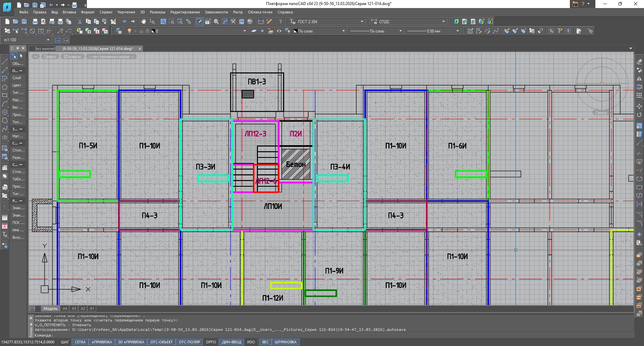Toggle ВЕС lineweight display
This screenshot has height=346, width=644.
click(x=265, y=342)
